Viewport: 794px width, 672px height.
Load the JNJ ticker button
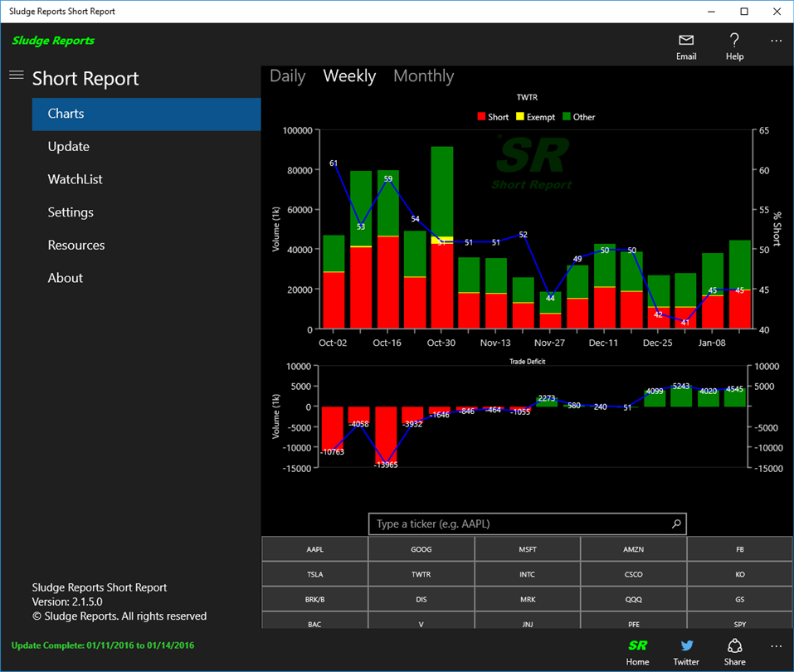(x=527, y=621)
